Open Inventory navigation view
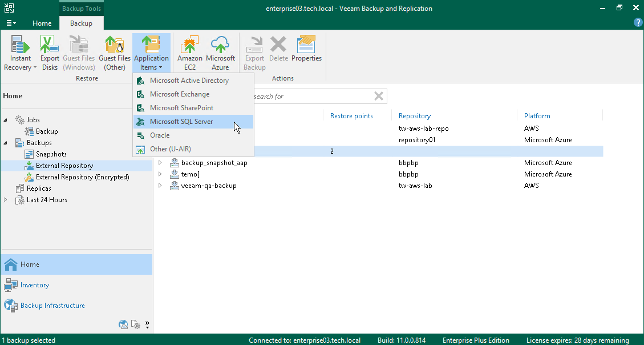This screenshot has height=345, width=644. 76,285
